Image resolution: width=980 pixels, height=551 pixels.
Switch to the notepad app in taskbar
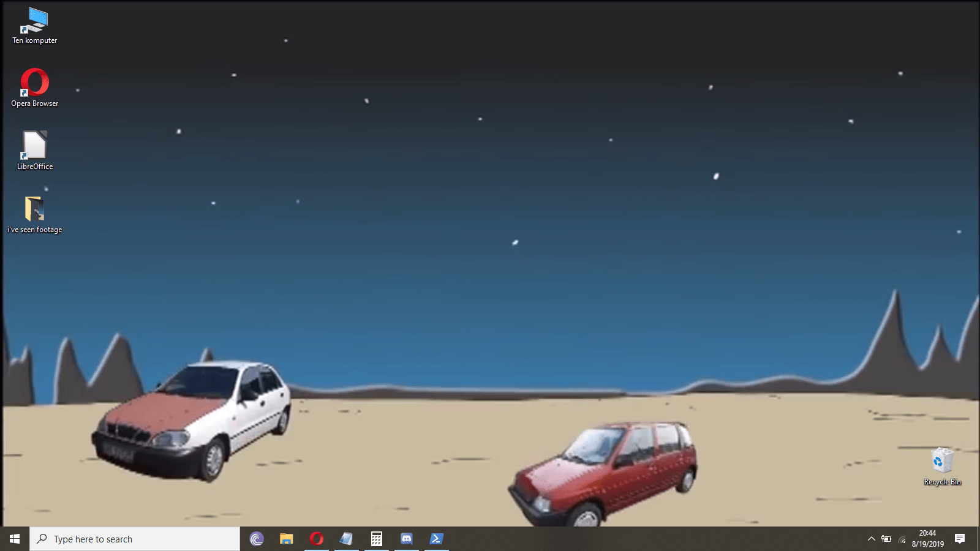pos(347,539)
